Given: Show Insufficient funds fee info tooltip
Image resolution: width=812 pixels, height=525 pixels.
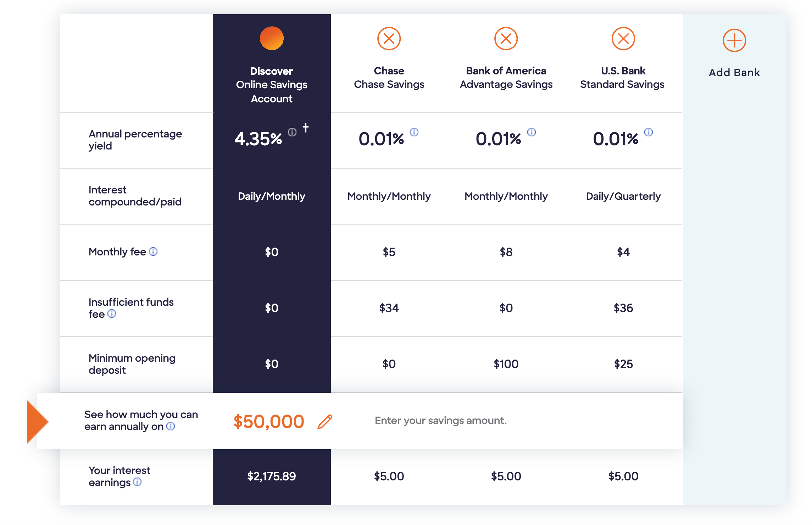Looking at the screenshot, I should coord(112,314).
